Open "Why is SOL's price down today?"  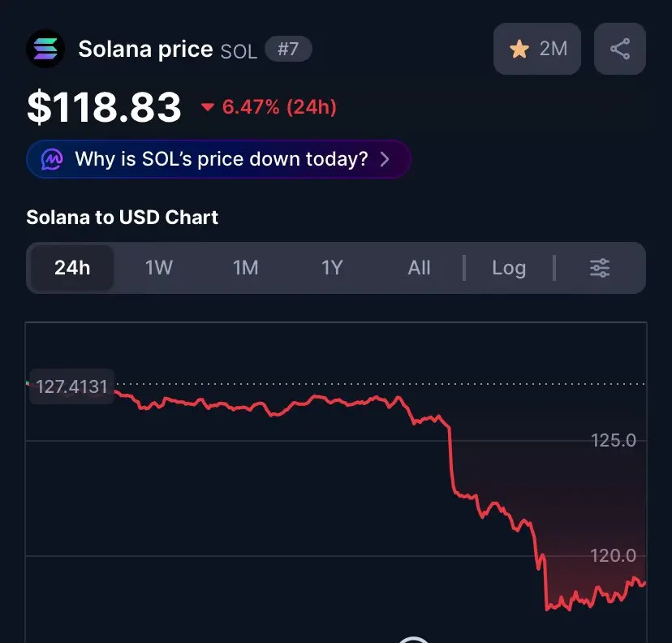pyautogui.click(x=221, y=159)
